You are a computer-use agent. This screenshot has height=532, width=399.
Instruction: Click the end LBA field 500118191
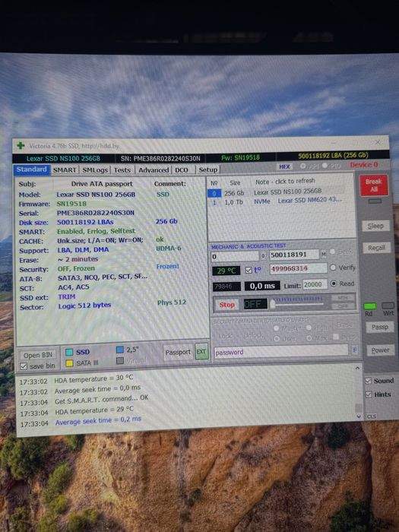294,255
